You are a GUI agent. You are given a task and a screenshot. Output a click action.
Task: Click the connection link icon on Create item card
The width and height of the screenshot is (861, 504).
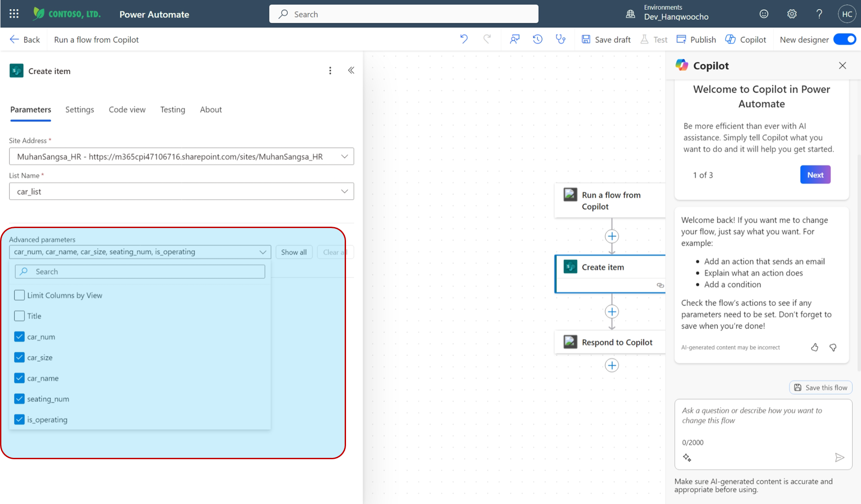[x=660, y=285]
